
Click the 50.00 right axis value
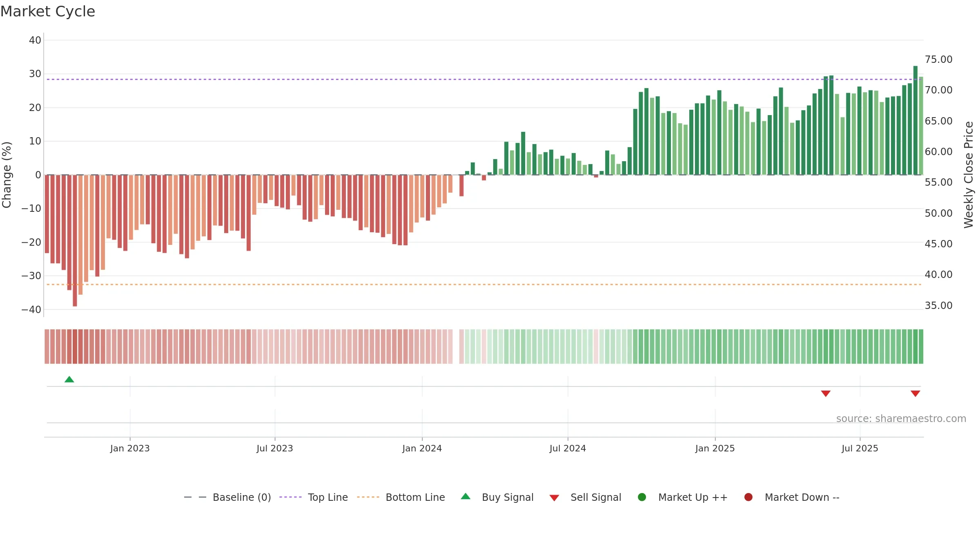pyautogui.click(x=938, y=213)
